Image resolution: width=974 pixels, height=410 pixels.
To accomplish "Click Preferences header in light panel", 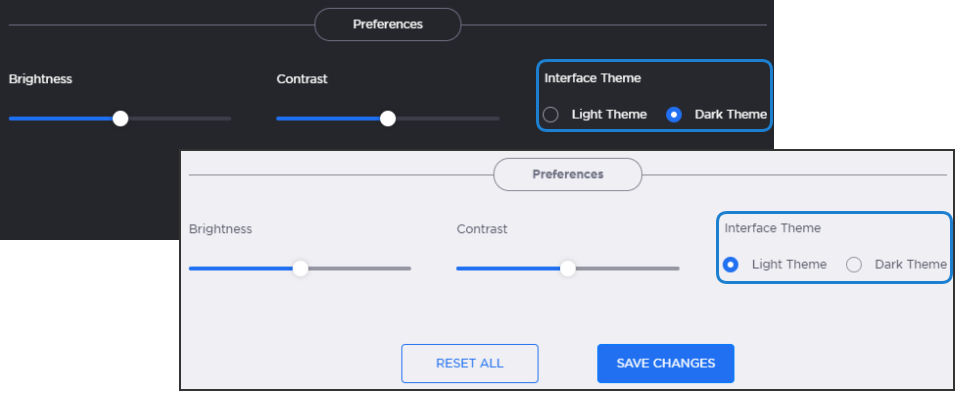I will [568, 174].
